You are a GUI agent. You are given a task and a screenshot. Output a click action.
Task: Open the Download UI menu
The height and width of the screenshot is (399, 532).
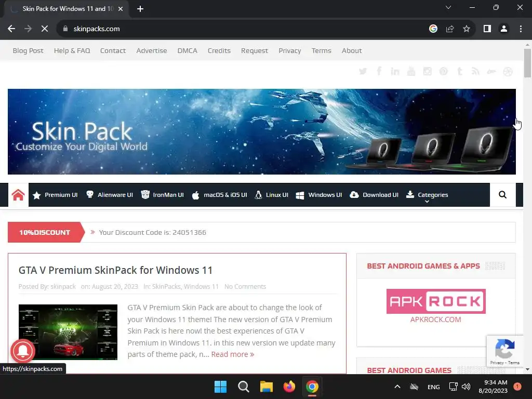pos(374,195)
